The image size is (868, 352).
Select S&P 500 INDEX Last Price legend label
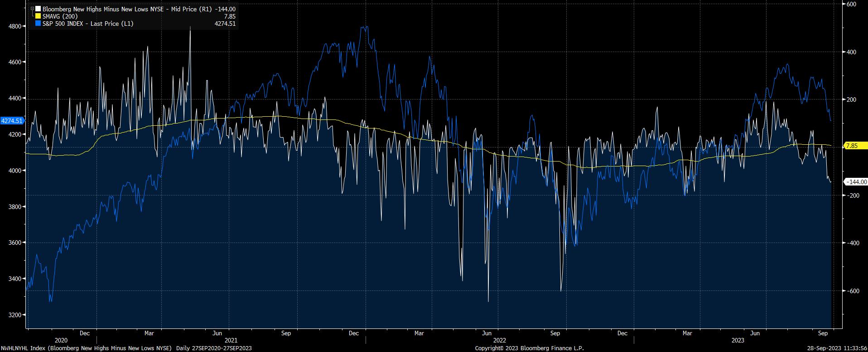pyautogui.click(x=88, y=24)
